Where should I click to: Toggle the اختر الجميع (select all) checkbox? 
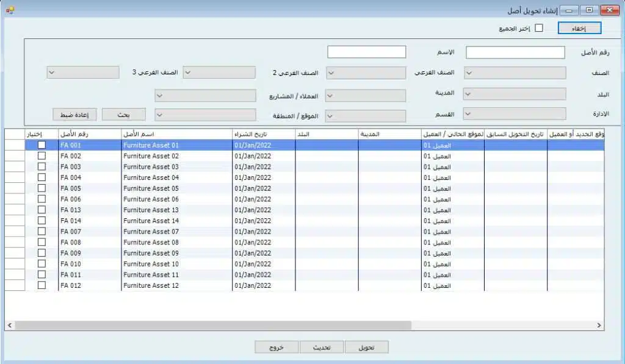539,28
